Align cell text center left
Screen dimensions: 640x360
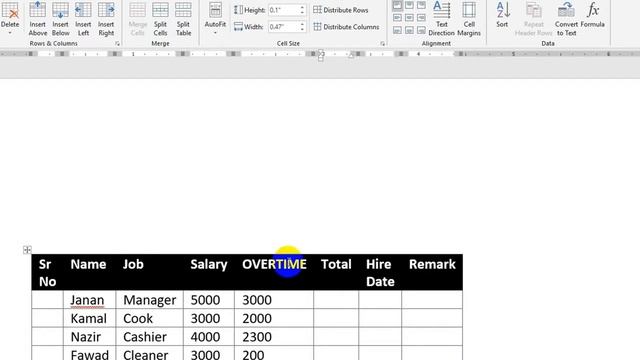(397, 18)
